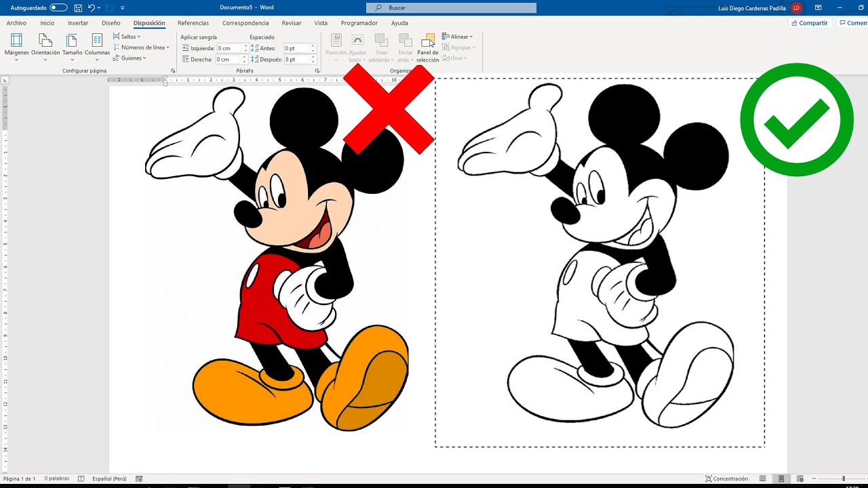Open the Panel de selección
868x488 pixels.
coord(428,47)
